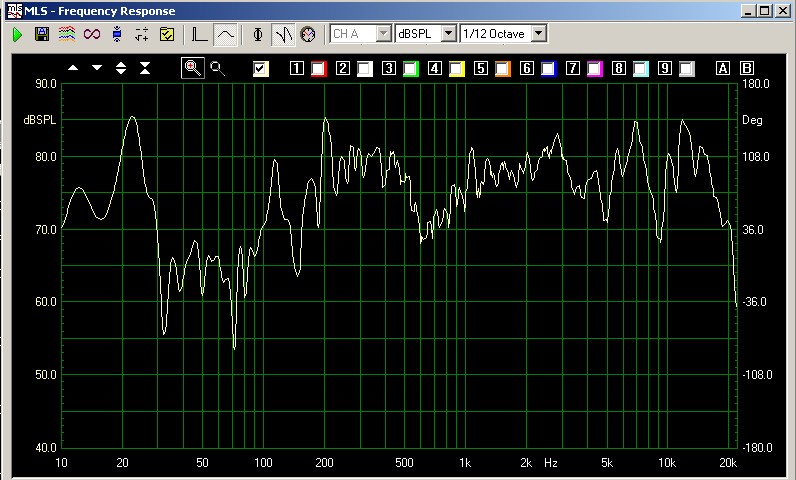This screenshot has height=480, width=796.
Task: Click the zoom in magnifier
Action: pyautogui.click(x=192, y=68)
